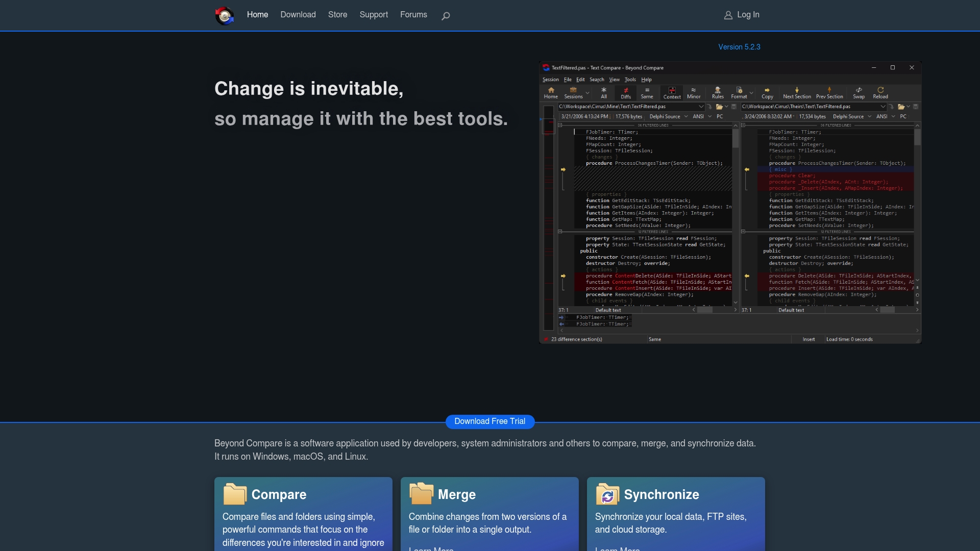Image resolution: width=980 pixels, height=551 pixels.
Task: Toggle the Context display option
Action: click(x=672, y=93)
